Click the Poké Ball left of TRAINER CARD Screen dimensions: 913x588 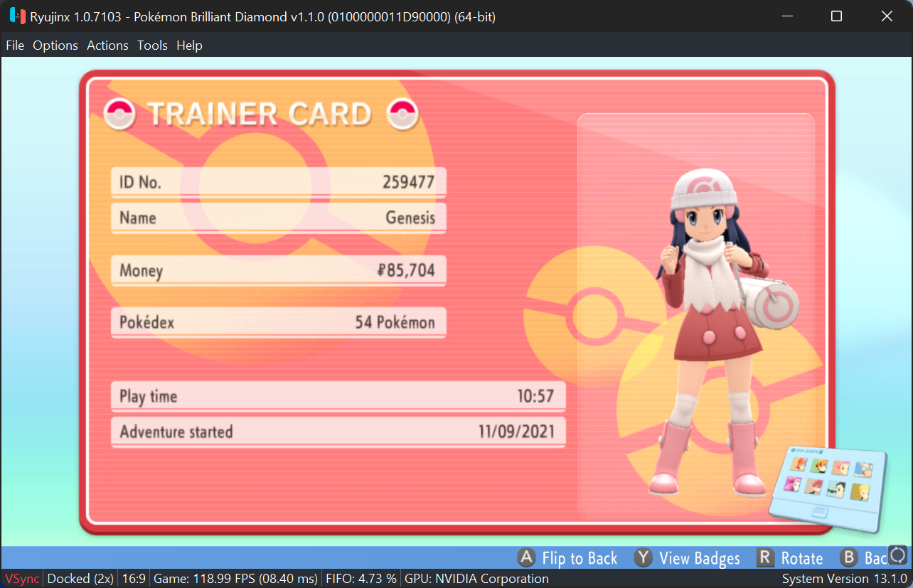(119, 114)
